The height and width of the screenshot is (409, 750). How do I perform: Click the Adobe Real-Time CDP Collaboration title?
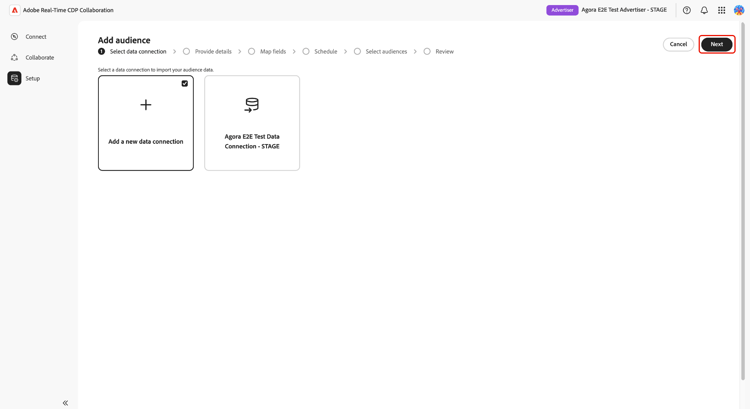[x=68, y=10]
